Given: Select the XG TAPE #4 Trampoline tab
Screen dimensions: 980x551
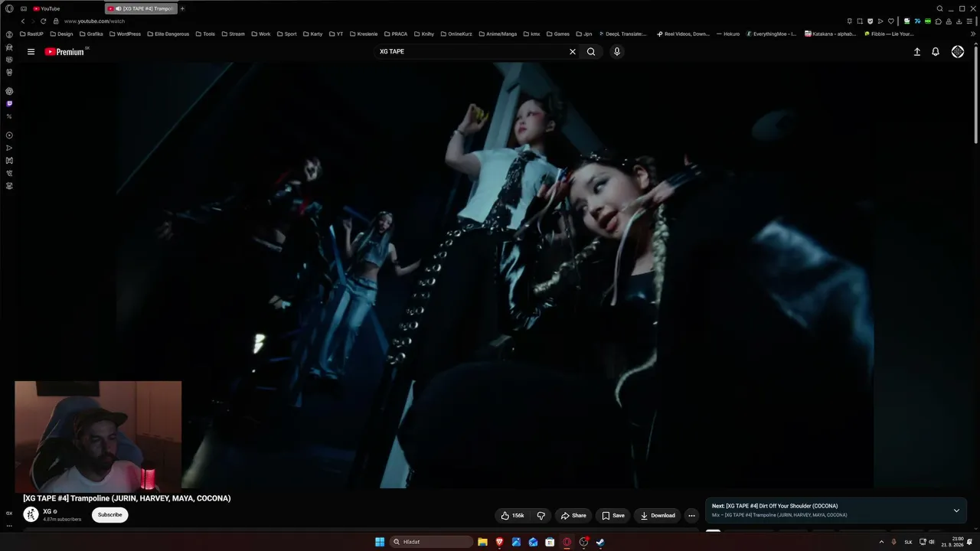Looking at the screenshot, I should coord(141,8).
